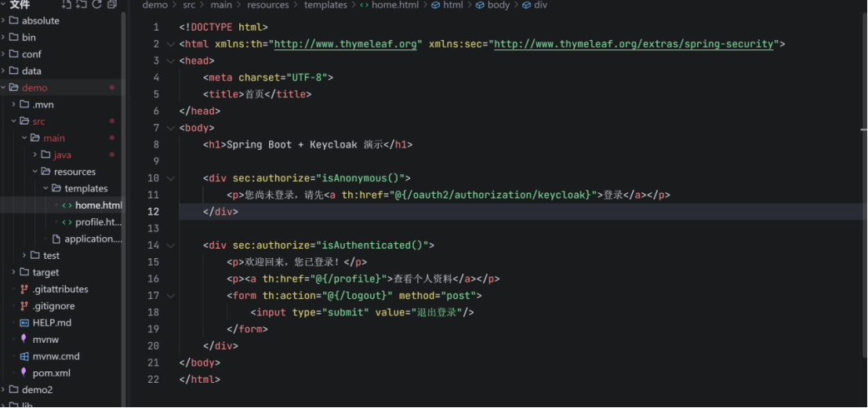The image size is (868, 408).
Task: Refresh the file explorer
Action: pos(97,5)
